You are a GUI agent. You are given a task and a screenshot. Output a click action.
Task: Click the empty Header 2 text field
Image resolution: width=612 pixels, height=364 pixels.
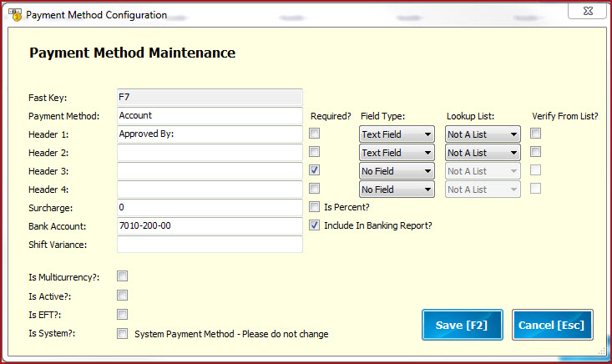210,152
